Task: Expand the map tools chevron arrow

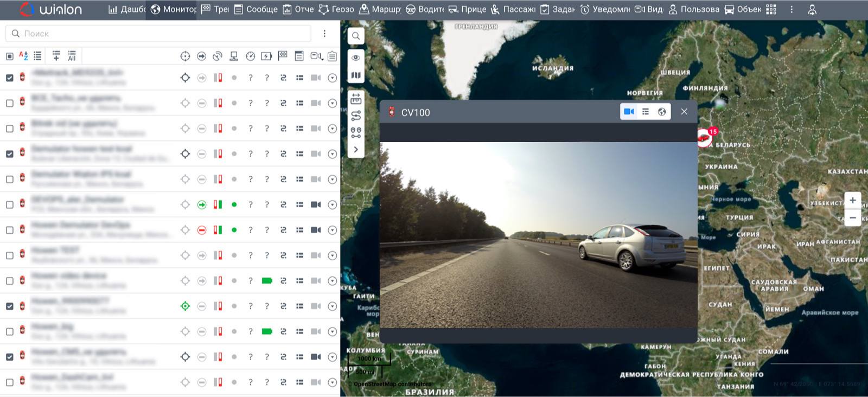Action: coord(356,149)
